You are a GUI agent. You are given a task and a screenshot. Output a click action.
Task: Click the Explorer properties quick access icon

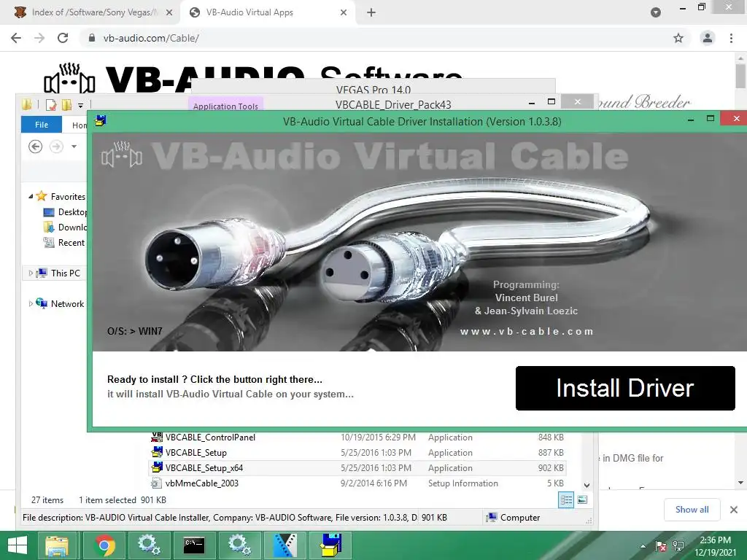51,105
